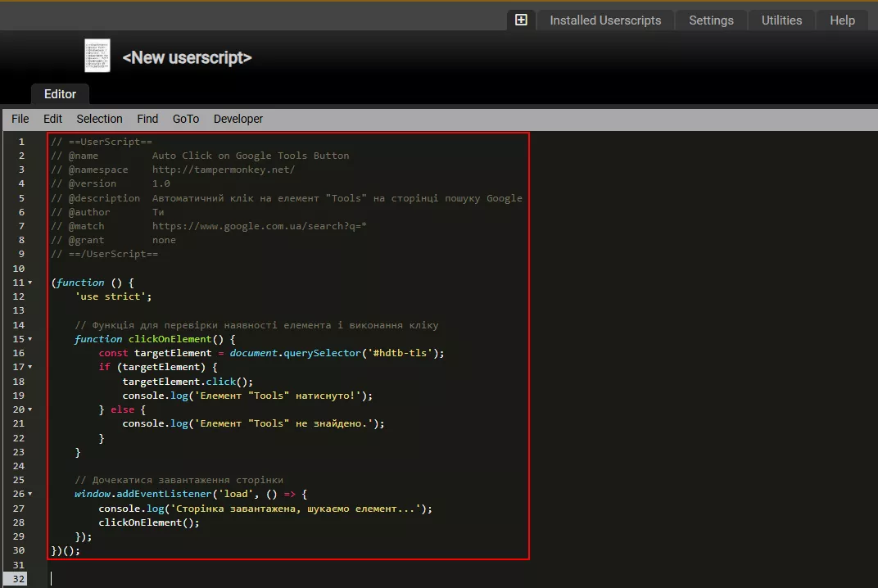878x588 pixels.
Task: Open the Utilities tab
Action: click(781, 20)
